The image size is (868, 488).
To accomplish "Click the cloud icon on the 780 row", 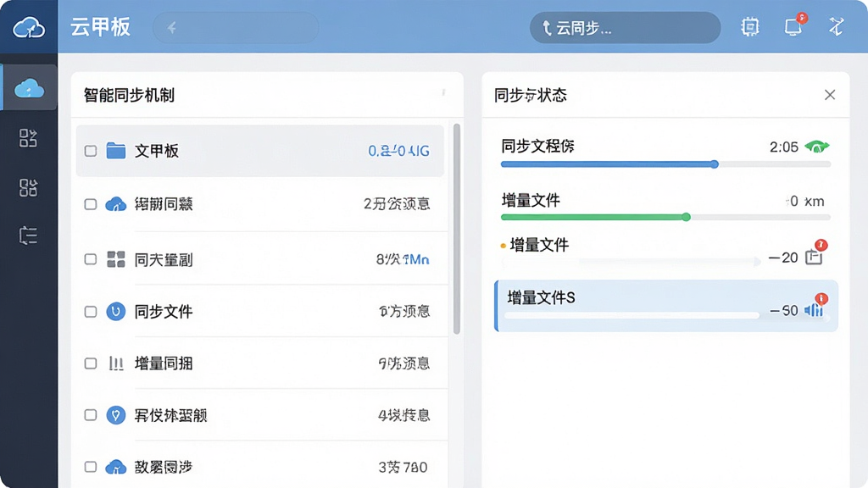I will [x=115, y=467].
